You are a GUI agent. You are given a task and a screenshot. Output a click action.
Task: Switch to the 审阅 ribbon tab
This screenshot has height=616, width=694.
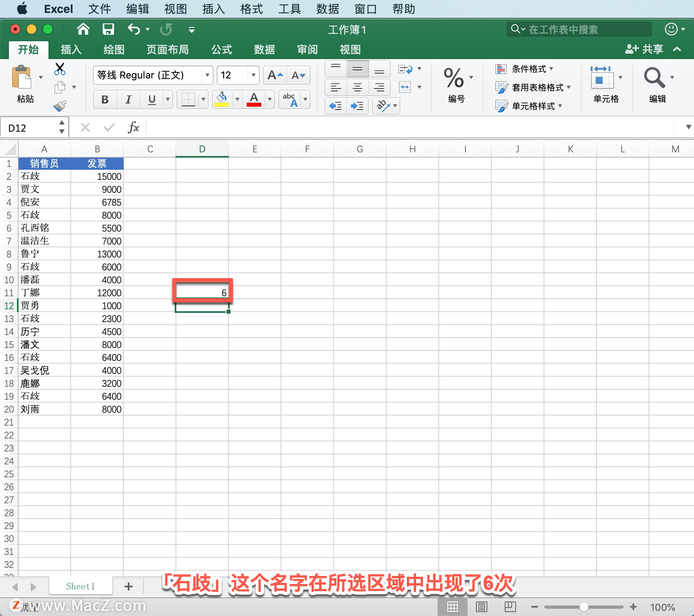click(x=307, y=50)
